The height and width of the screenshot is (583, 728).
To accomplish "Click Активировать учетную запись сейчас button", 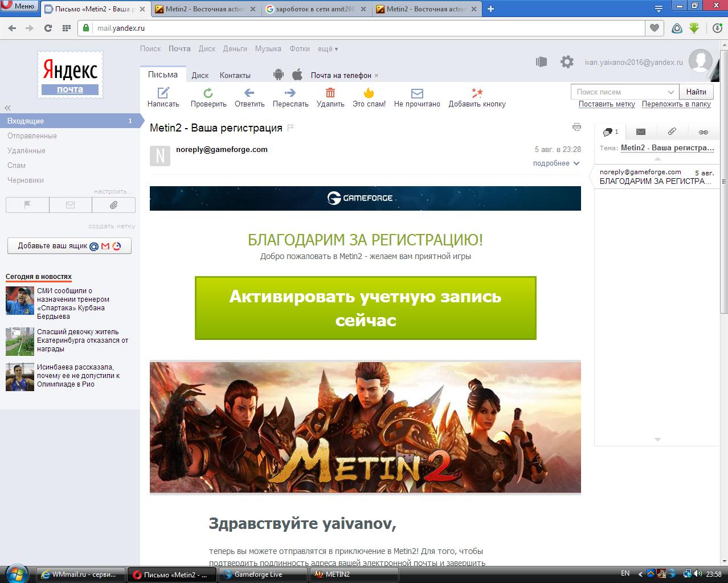I will click(365, 308).
